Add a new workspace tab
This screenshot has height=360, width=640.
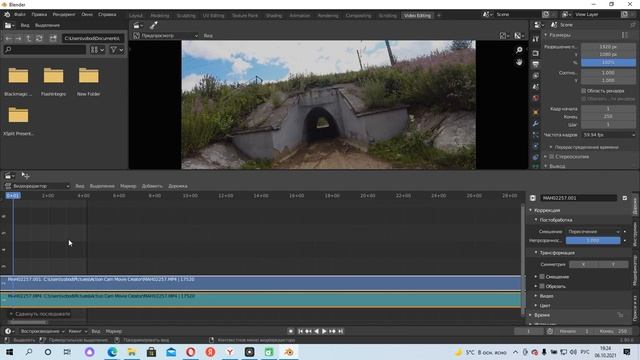tap(439, 16)
